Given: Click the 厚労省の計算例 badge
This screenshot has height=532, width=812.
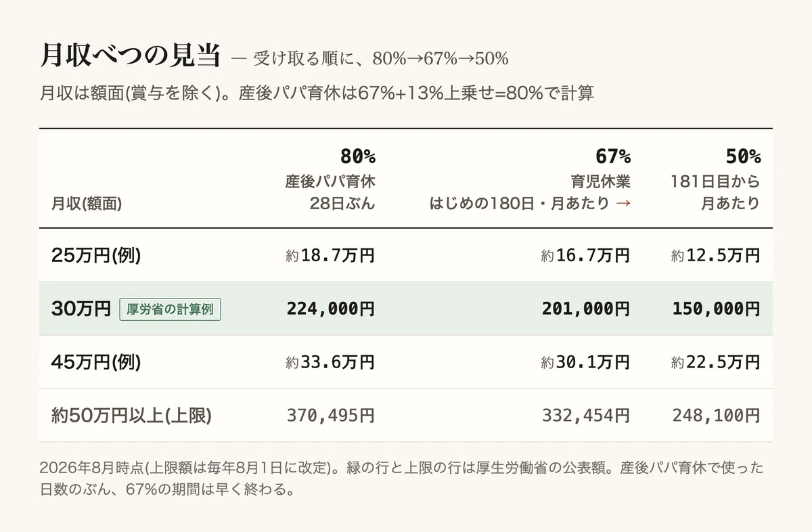Looking at the screenshot, I should tap(170, 309).
